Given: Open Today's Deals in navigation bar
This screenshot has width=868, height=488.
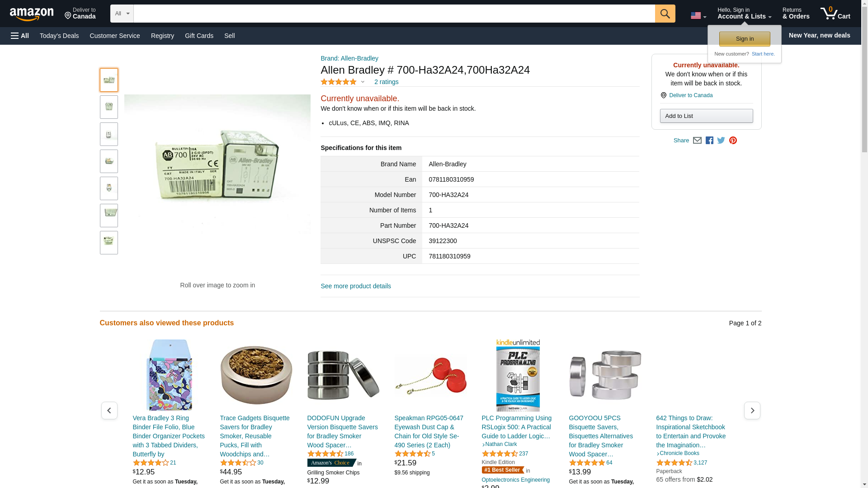Looking at the screenshot, I should coord(59,36).
